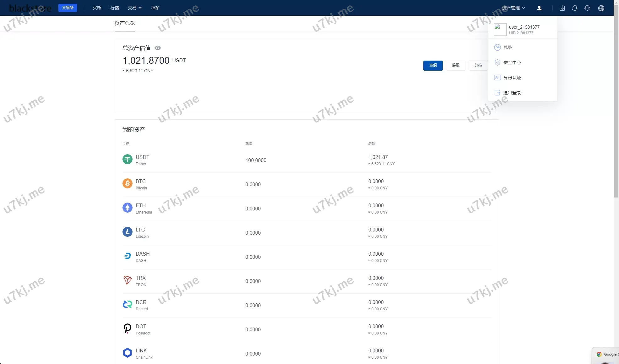
Task: Click the blue 充值 deposit button
Action: (433, 65)
